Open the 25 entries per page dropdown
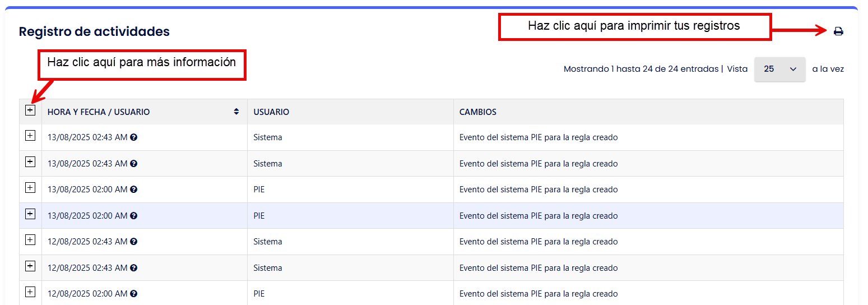868x305 pixels. tap(779, 69)
